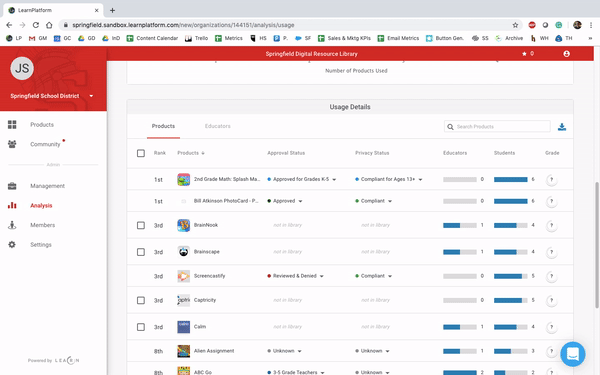This screenshot has height=375, width=600.
Task: Toggle the select-all checkbox in table header
Action: pos(141,153)
